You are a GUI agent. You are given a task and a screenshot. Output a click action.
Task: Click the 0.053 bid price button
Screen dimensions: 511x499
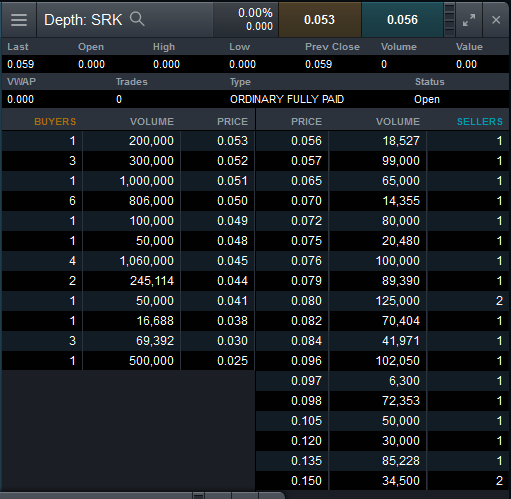click(320, 20)
